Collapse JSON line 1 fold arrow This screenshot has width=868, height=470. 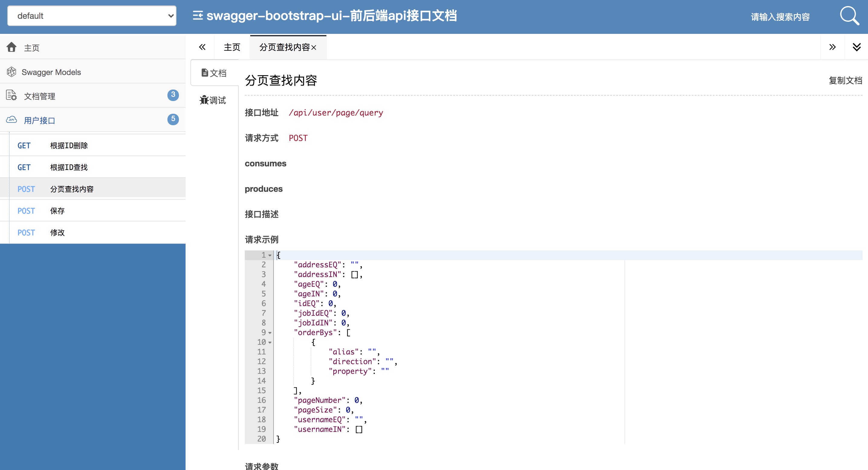pyautogui.click(x=270, y=256)
